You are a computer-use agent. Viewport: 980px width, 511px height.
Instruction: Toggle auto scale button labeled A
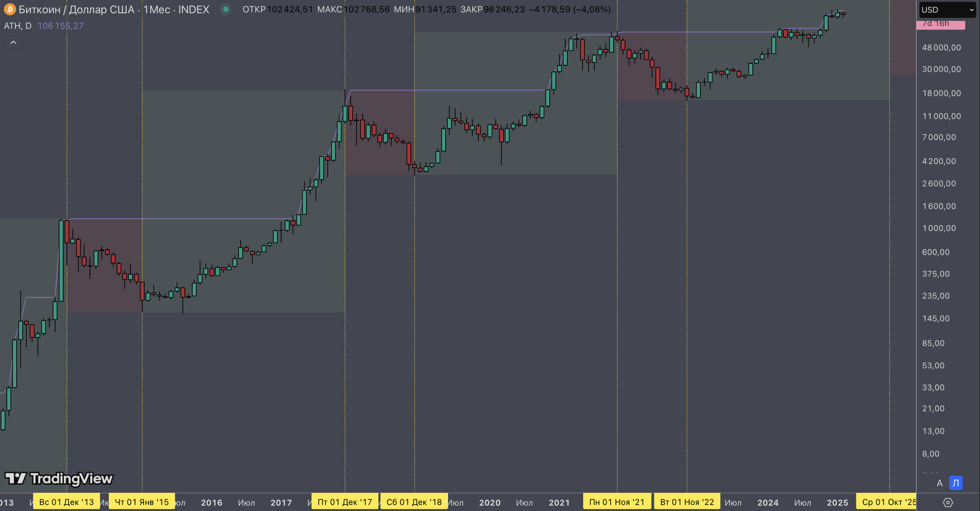pyautogui.click(x=939, y=483)
